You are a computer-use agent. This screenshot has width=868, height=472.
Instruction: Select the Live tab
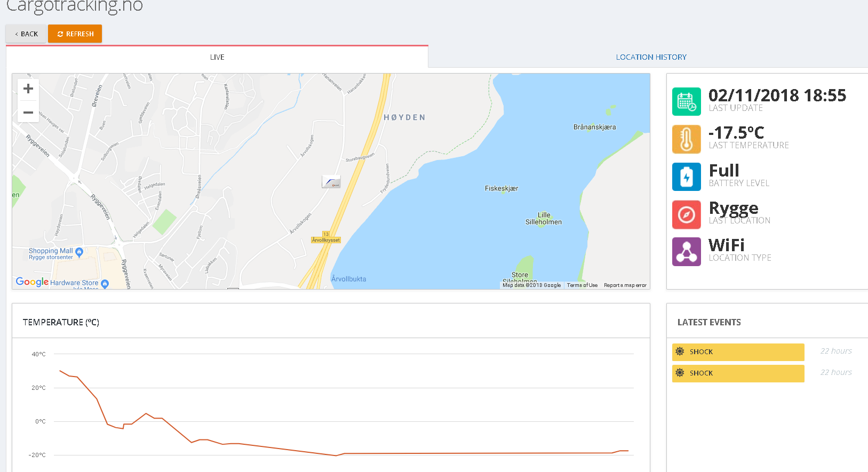(217, 57)
